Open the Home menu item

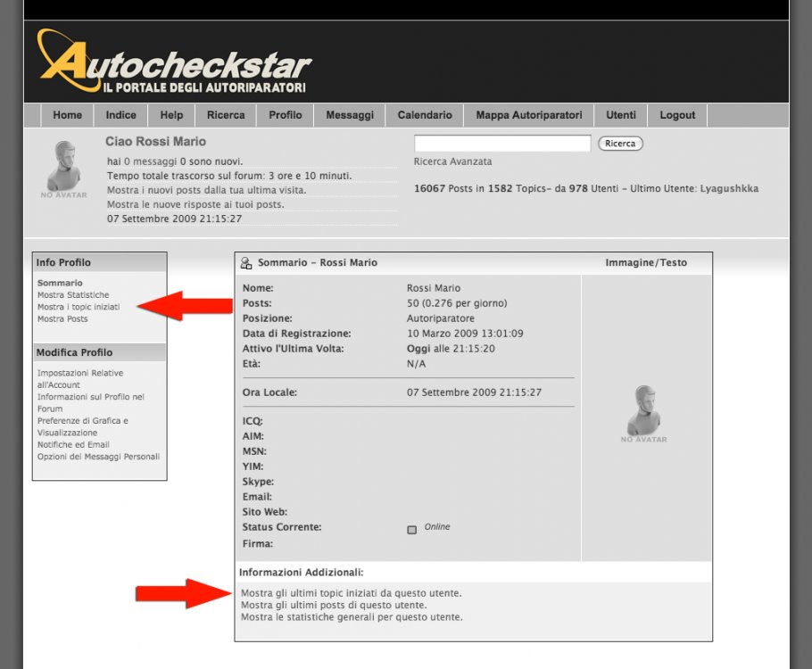point(67,115)
